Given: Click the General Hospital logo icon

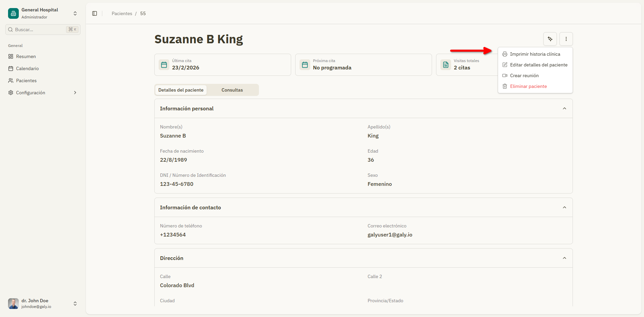Looking at the screenshot, I should click(13, 13).
